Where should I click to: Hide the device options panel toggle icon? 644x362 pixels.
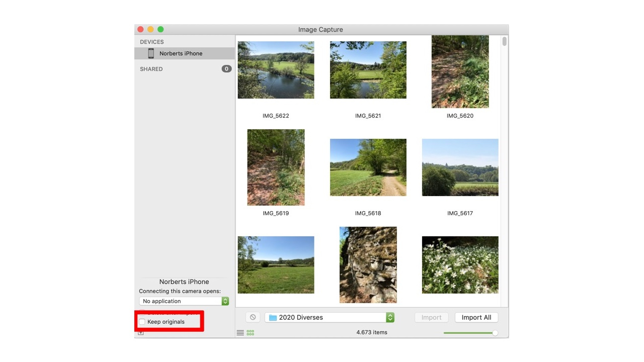(141, 333)
